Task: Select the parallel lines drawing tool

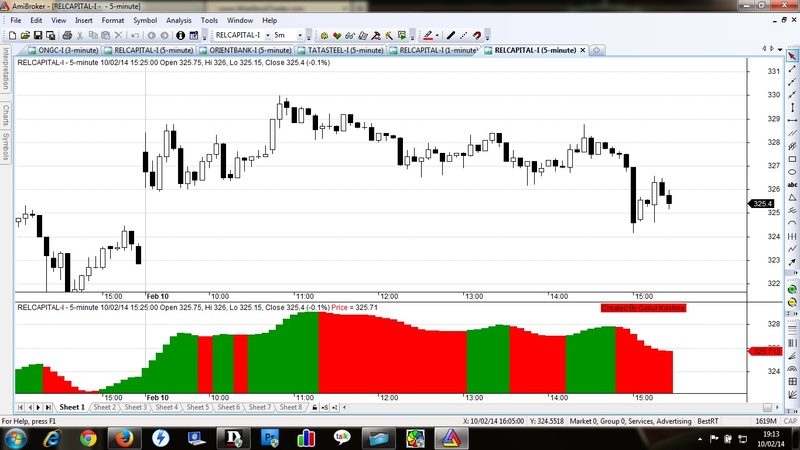Action: click(x=792, y=133)
